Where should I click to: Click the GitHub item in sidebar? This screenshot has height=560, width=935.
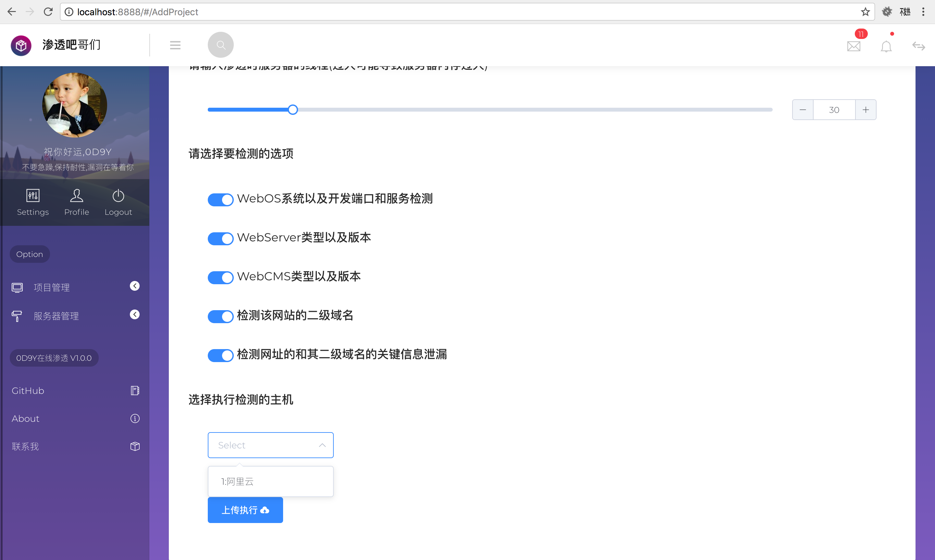click(28, 391)
